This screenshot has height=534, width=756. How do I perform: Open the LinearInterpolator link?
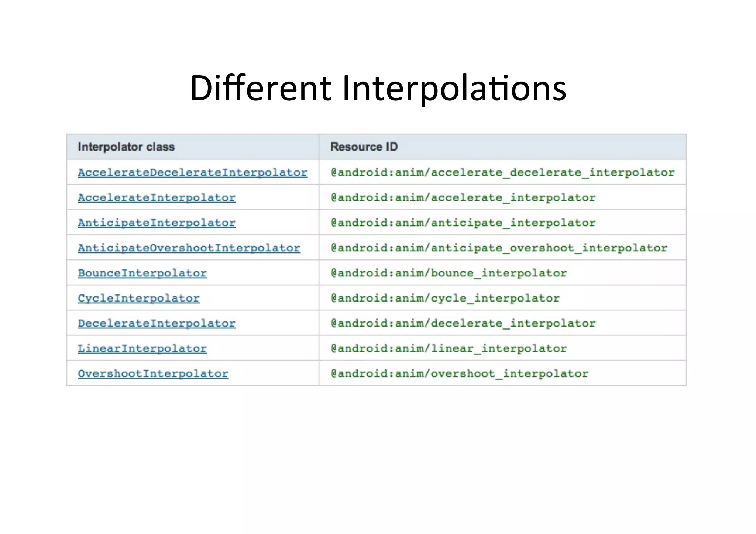point(142,348)
